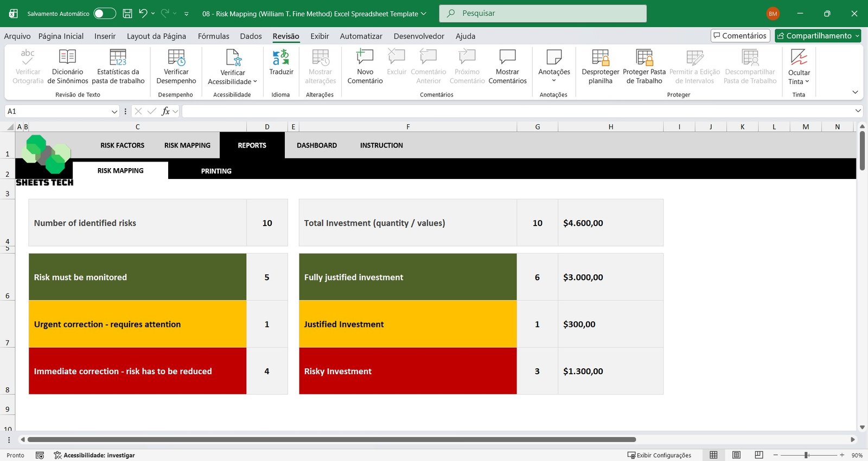This screenshot has height=461, width=868.
Task: Expand the Anotações dropdown
Action: (x=554, y=80)
